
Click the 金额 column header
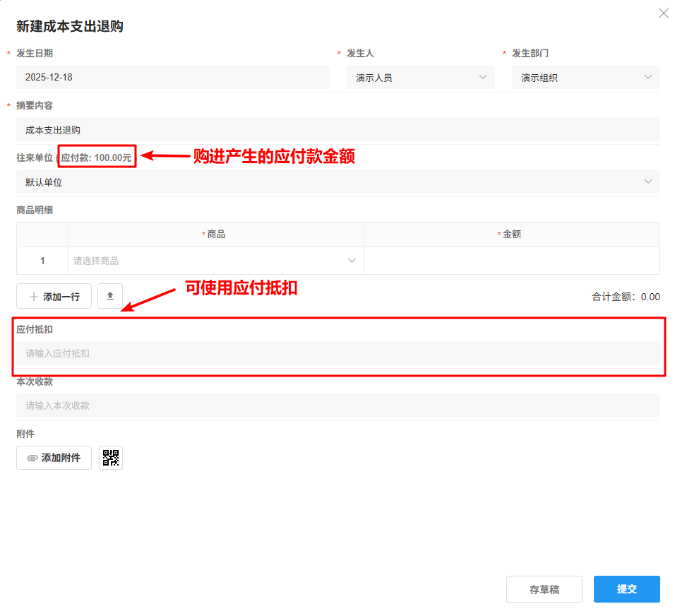pos(511,235)
